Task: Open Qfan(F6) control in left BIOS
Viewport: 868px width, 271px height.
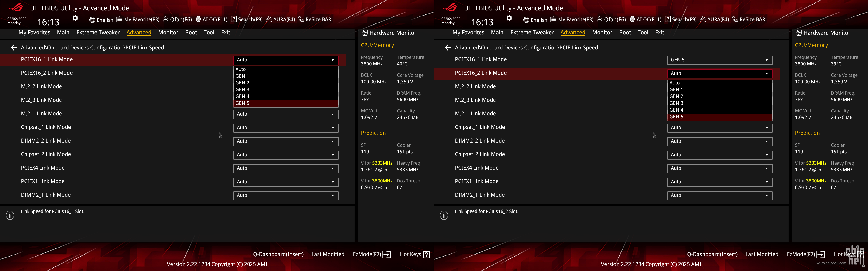Action: pyautogui.click(x=178, y=19)
